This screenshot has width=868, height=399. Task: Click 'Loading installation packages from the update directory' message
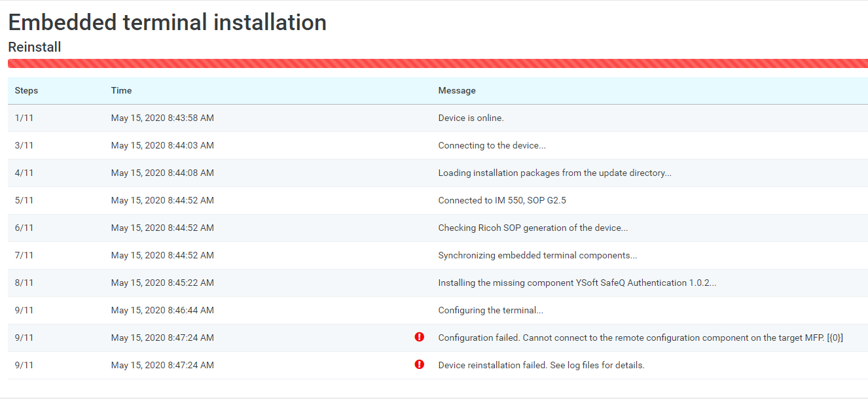554,173
